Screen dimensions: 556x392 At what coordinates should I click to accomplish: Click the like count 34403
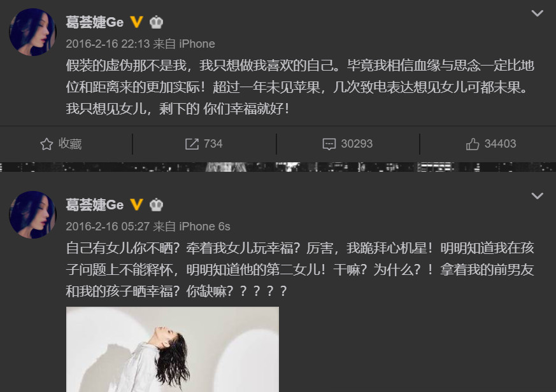501,144
